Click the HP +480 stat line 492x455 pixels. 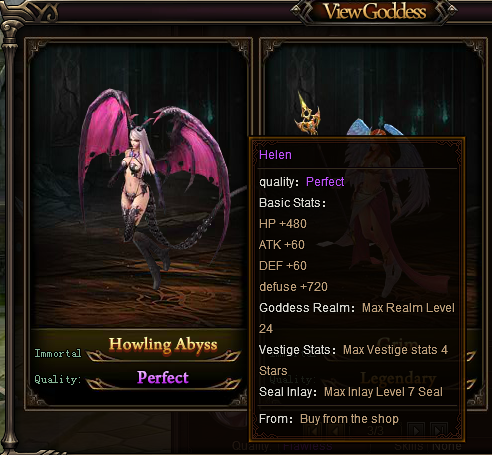click(x=283, y=224)
